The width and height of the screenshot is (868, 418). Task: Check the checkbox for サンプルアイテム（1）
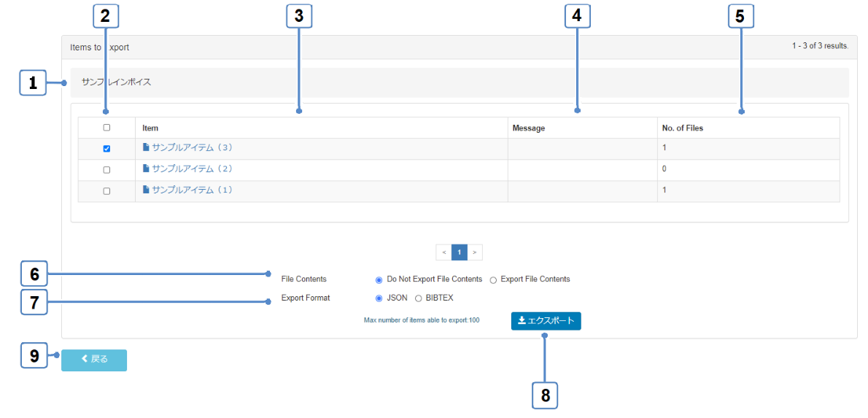coord(106,191)
